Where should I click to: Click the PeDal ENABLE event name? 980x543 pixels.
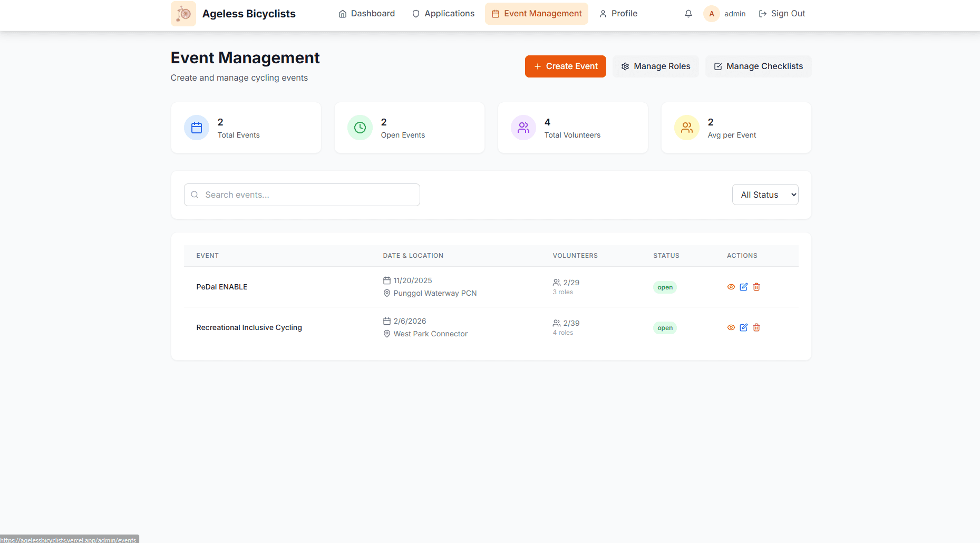[x=222, y=287]
